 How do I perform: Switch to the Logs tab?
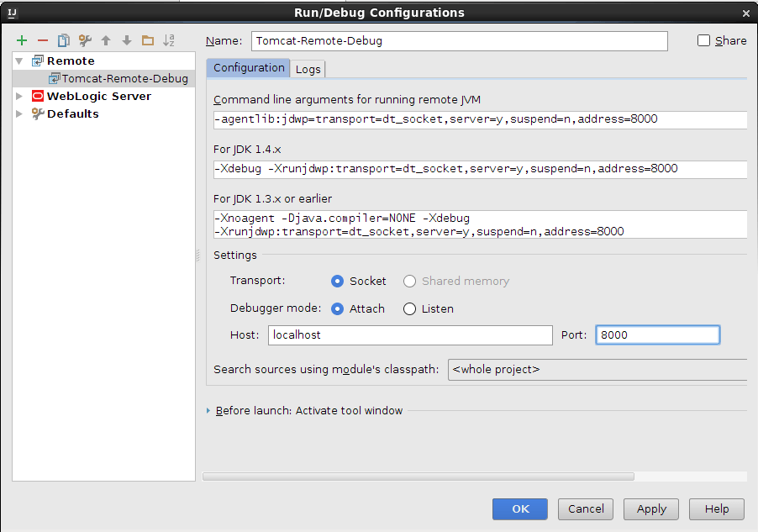[x=308, y=69]
